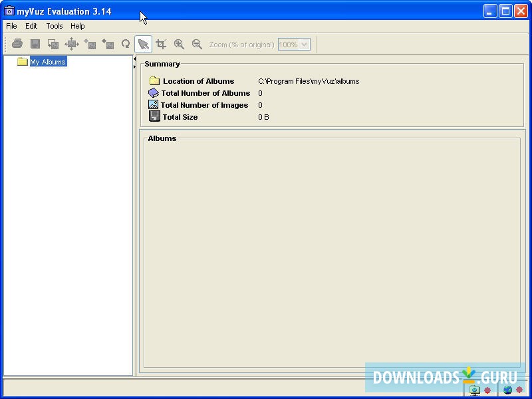Click the four-arrow move image icon
This screenshot has width=532, height=399.
72,44
